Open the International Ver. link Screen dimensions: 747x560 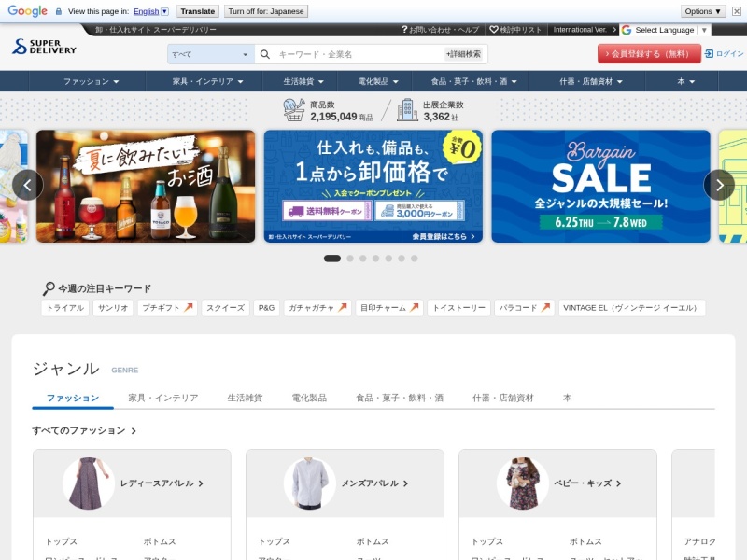(585, 30)
